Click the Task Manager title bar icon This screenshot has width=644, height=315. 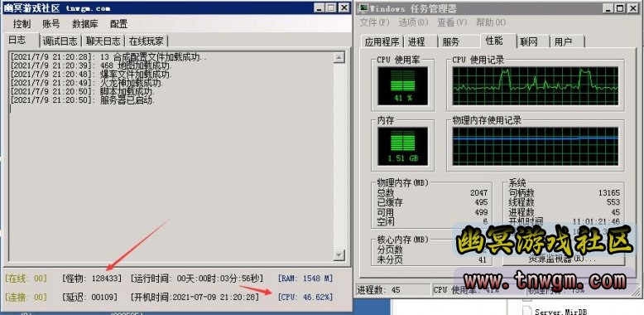pos(363,8)
